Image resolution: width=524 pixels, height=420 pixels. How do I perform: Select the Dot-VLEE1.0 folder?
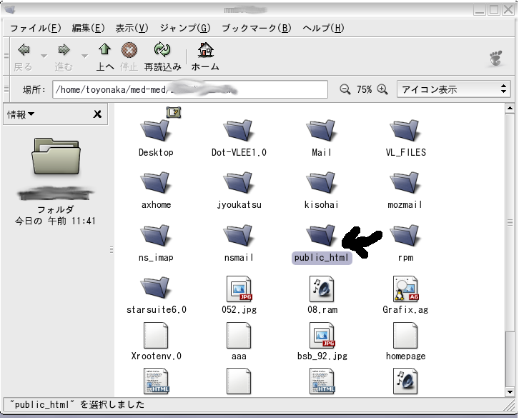[239, 130]
